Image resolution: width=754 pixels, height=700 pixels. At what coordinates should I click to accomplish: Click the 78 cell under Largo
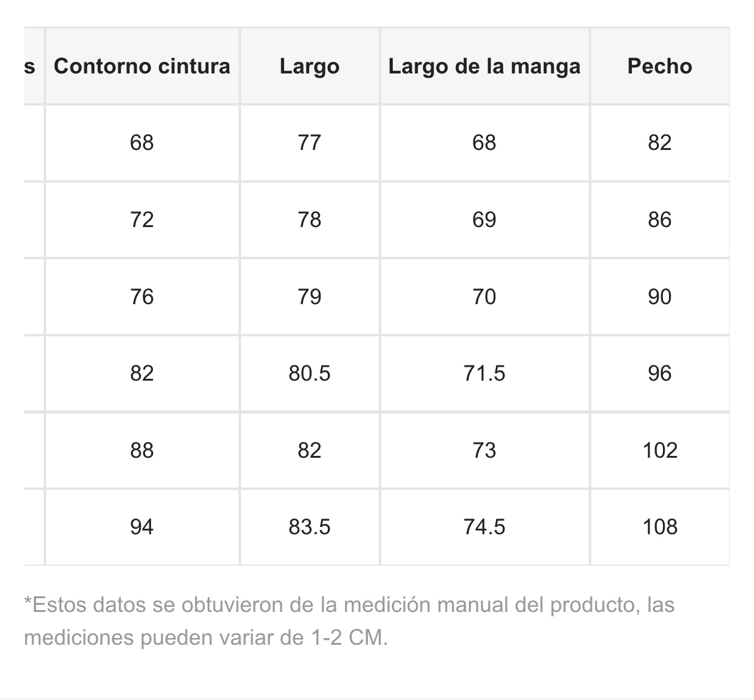coord(310,219)
